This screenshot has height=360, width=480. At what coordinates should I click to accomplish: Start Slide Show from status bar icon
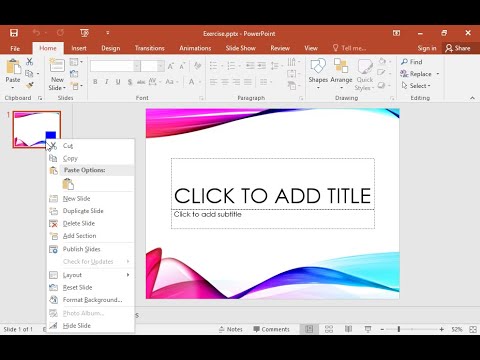click(x=368, y=329)
